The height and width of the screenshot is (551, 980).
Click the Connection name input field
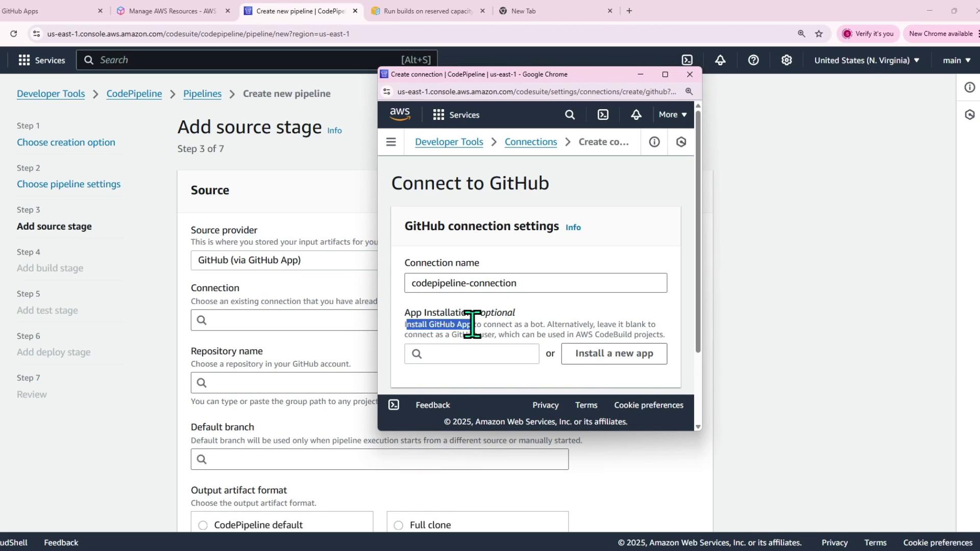tap(535, 283)
